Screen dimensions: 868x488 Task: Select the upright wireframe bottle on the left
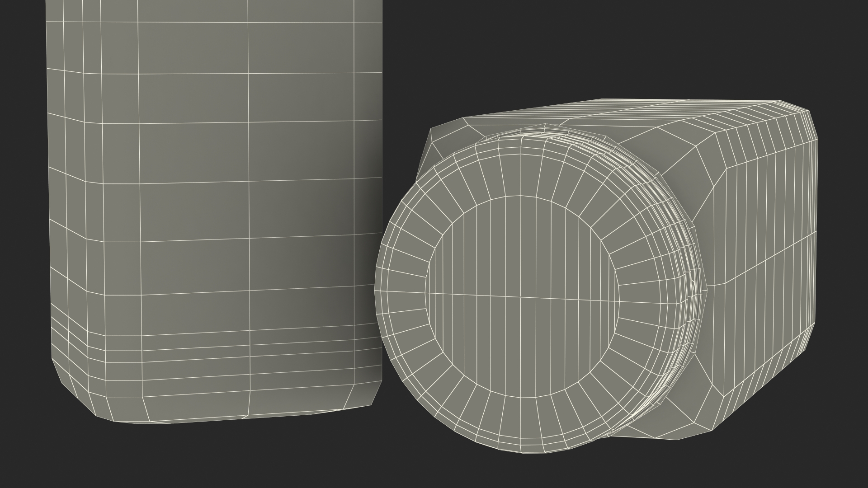215,211
